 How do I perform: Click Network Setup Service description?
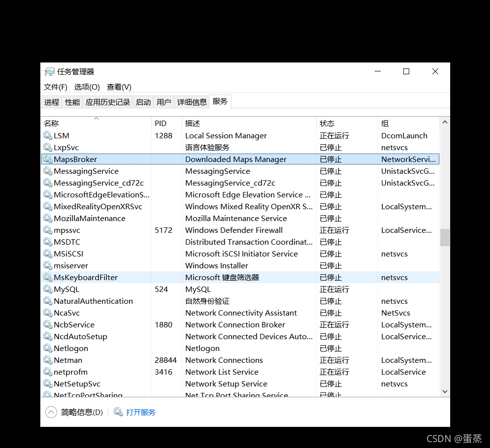[226, 384]
